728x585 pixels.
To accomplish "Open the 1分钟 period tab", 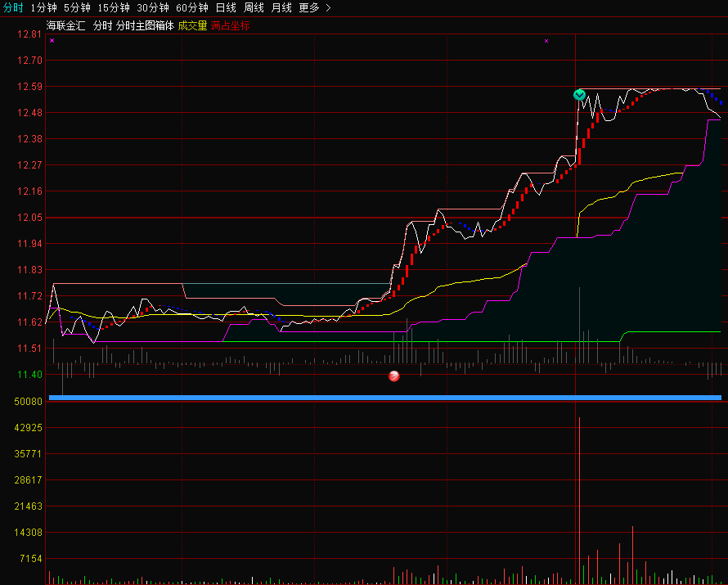I will (x=43, y=8).
